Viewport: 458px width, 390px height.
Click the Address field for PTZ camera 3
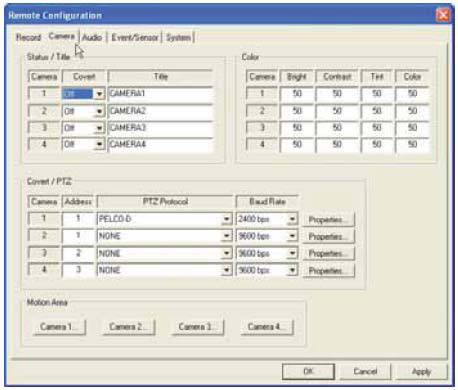pos(78,253)
